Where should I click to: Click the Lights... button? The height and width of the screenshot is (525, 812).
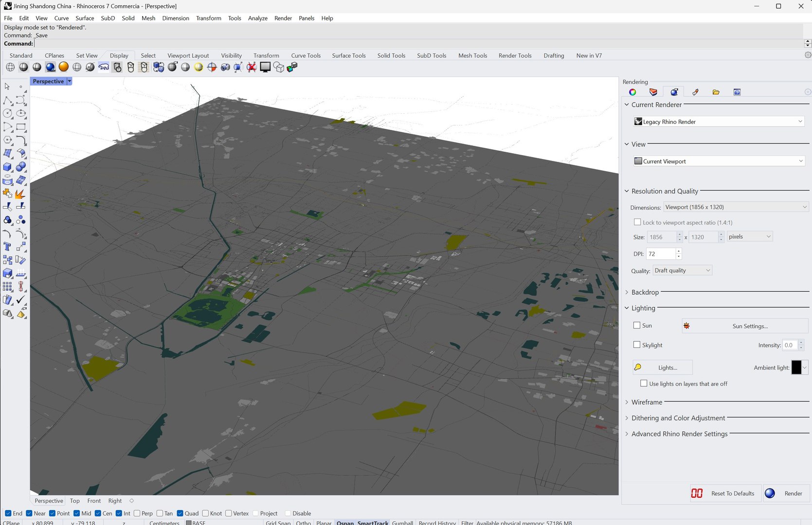click(x=663, y=367)
